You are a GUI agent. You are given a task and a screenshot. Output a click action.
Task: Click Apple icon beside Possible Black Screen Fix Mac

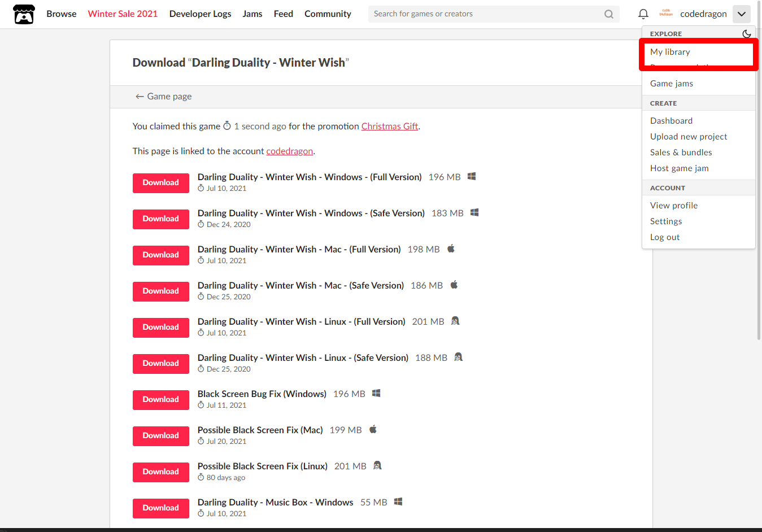click(x=373, y=429)
